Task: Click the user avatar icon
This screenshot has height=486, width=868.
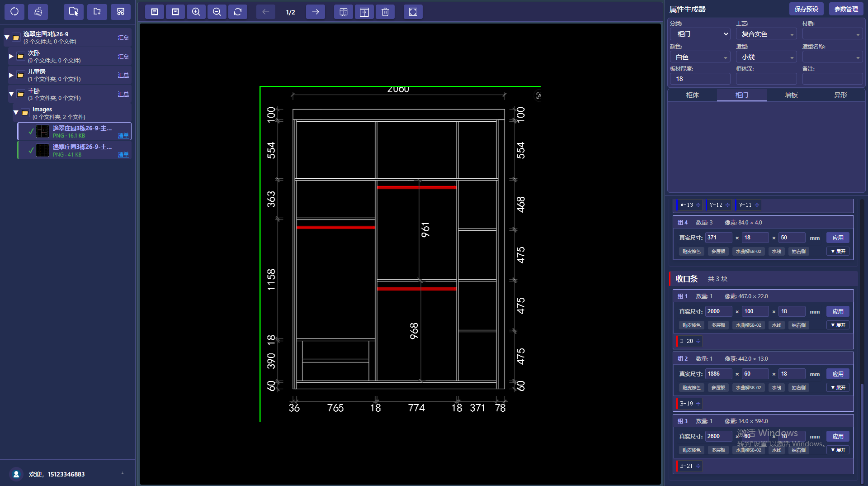Action: [16, 474]
